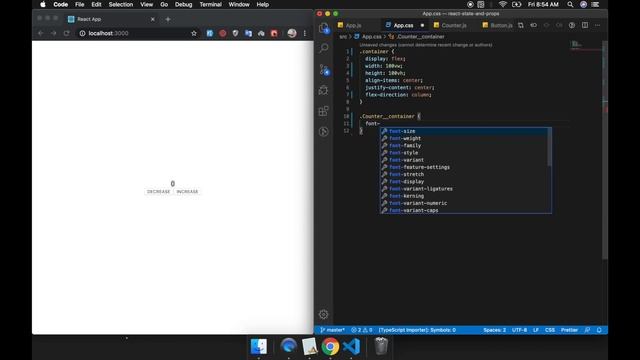Viewport: 640px width, 360px height.
Task: Choose font-display from the suggestions
Action: pos(464,182)
